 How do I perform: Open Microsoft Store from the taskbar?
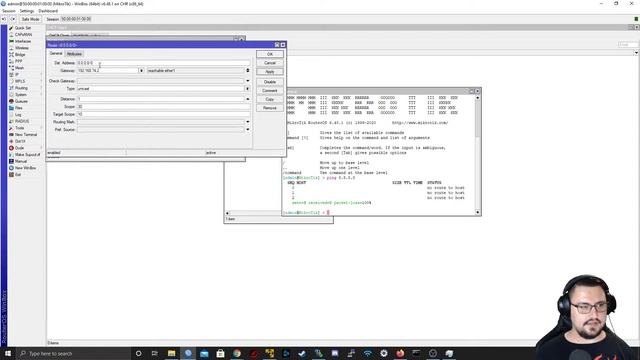(x=220, y=353)
